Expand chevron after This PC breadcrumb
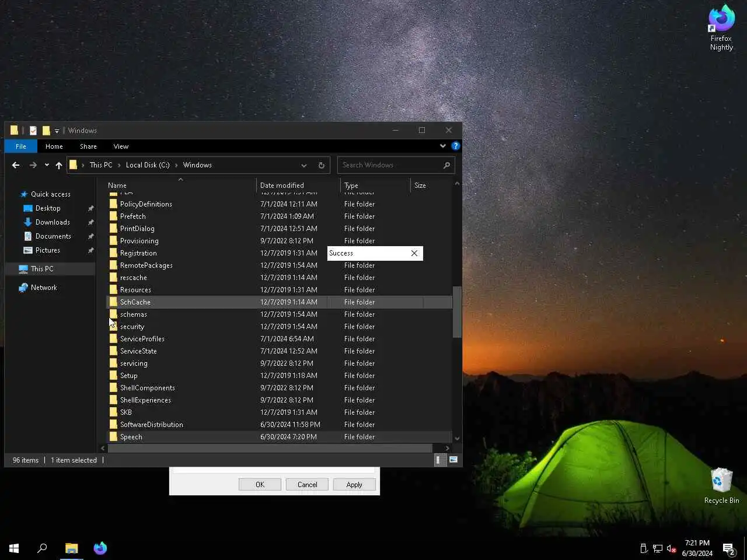The height and width of the screenshot is (560, 747). click(119, 165)
